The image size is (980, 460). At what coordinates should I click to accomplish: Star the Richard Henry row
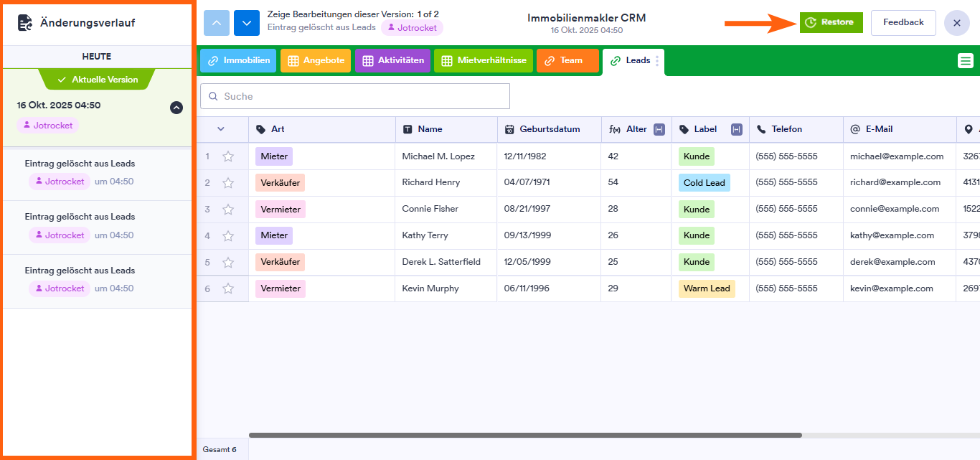pos(228,183)
